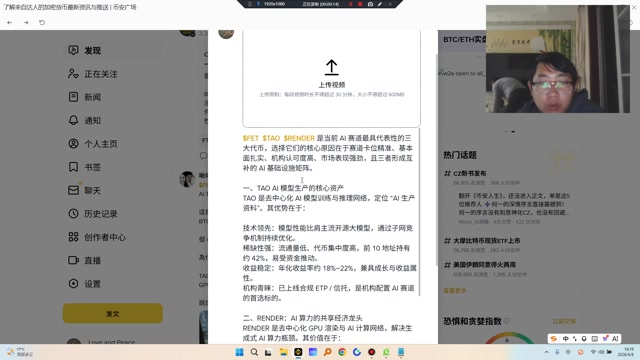
Task: Open Windows taskbar search
Action: click(254, 352)
